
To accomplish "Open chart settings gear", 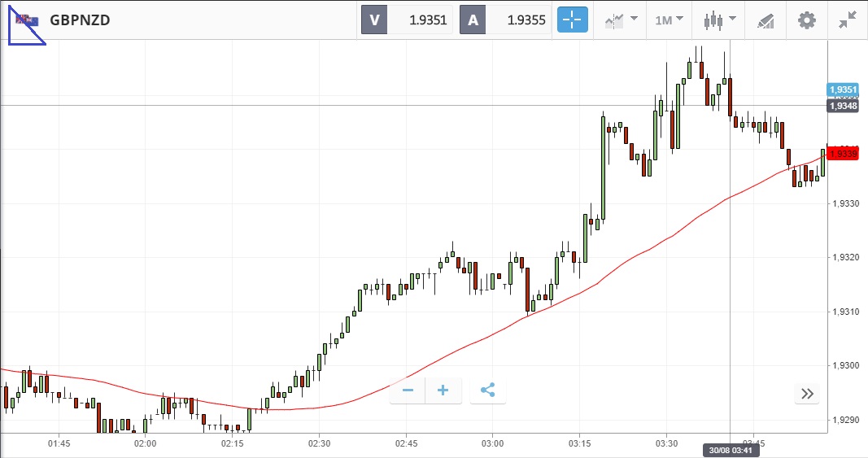I will click(x=806, y=20).
